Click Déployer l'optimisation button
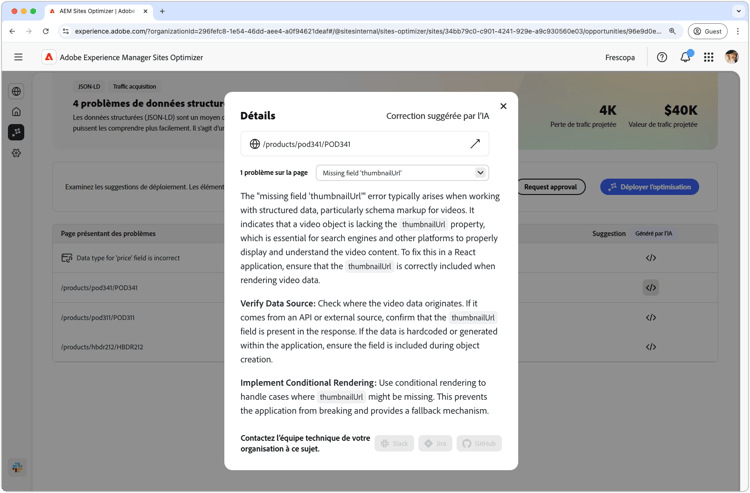 tap(650, 187)
